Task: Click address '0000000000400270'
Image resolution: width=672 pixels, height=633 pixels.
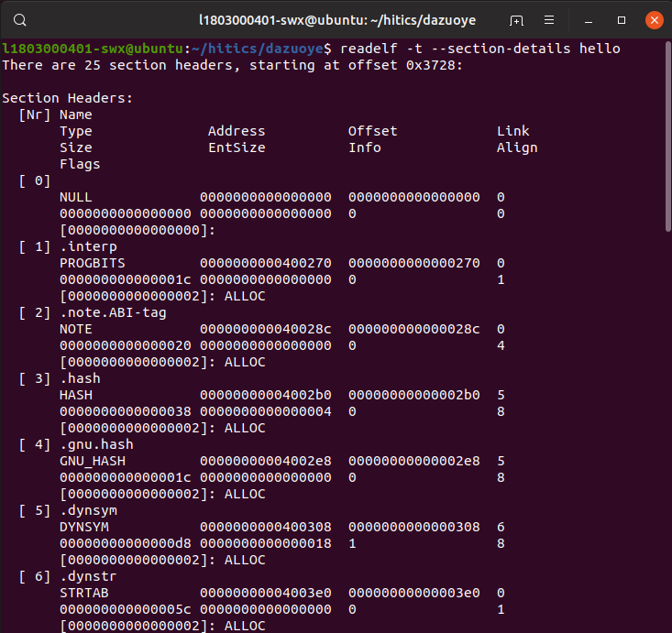Action: click(265, 264)
